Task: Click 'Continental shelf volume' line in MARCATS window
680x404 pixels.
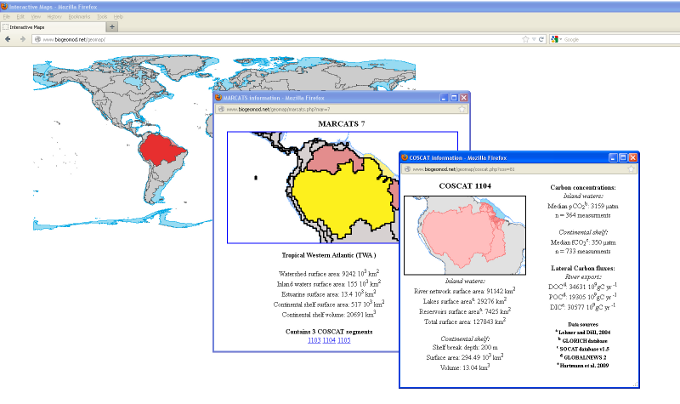Action: (329, 314)
